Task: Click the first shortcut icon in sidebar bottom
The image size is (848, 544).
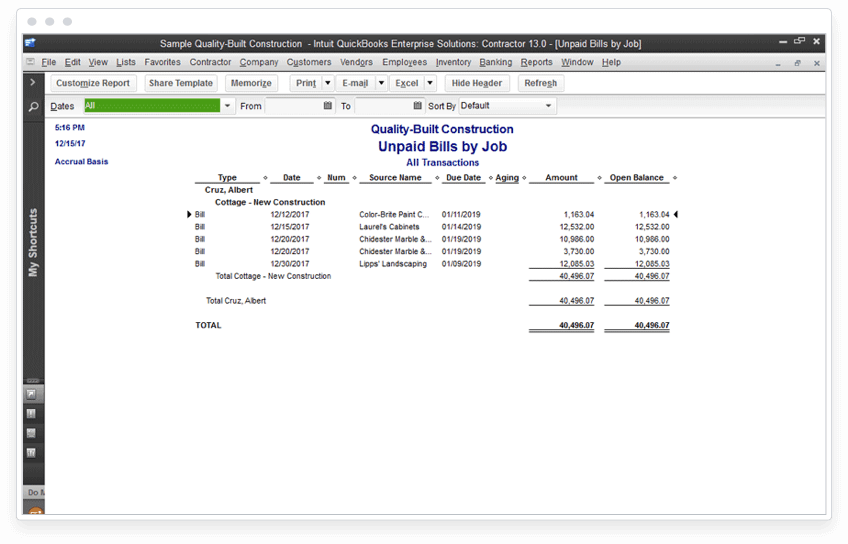Action: [x=31, y=394]
